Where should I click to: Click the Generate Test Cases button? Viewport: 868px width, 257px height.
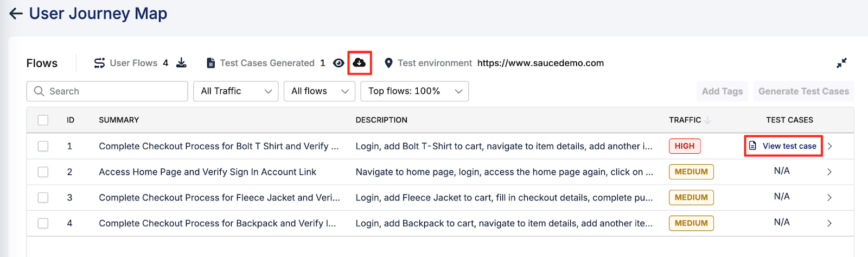pos(803,91)
